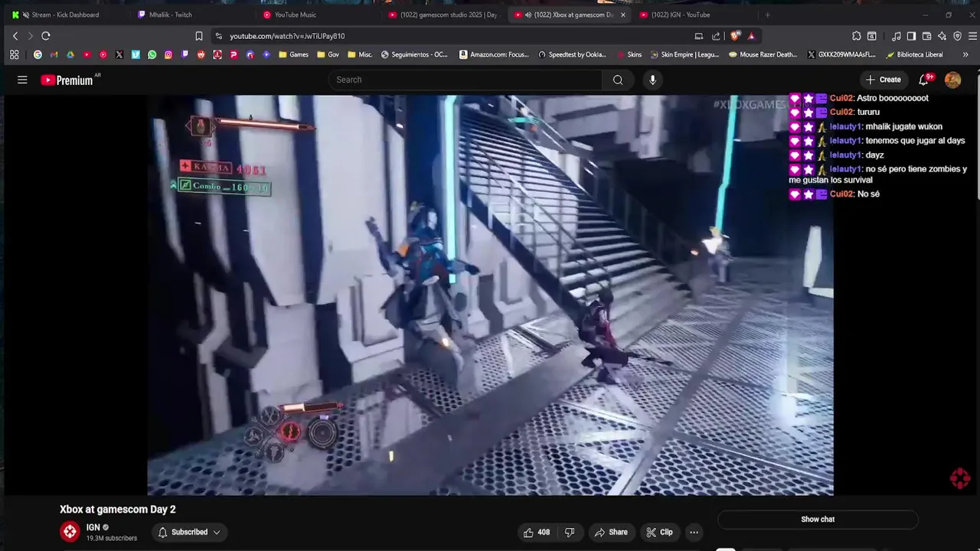
Task: Open IGN channel avatar
Action: pyautogui.click(x=70, y=532)
